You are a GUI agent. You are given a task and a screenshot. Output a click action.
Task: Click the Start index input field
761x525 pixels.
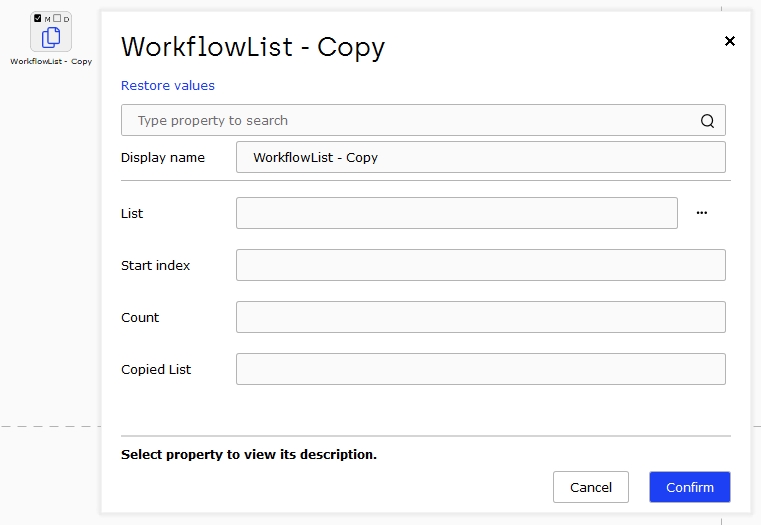pyautogui.click(x=480, y=265)
